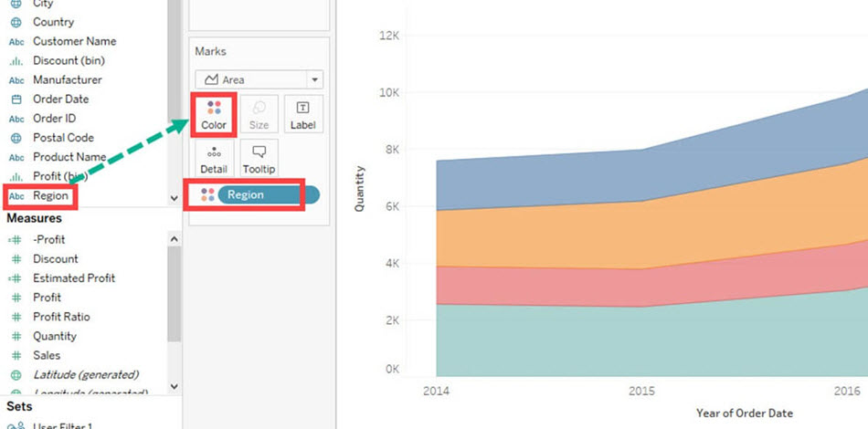Image resolution: width=868 pixels, height=429 pixels.
Task: Open the Area mark type dropdown
Action: coord(259,79)
